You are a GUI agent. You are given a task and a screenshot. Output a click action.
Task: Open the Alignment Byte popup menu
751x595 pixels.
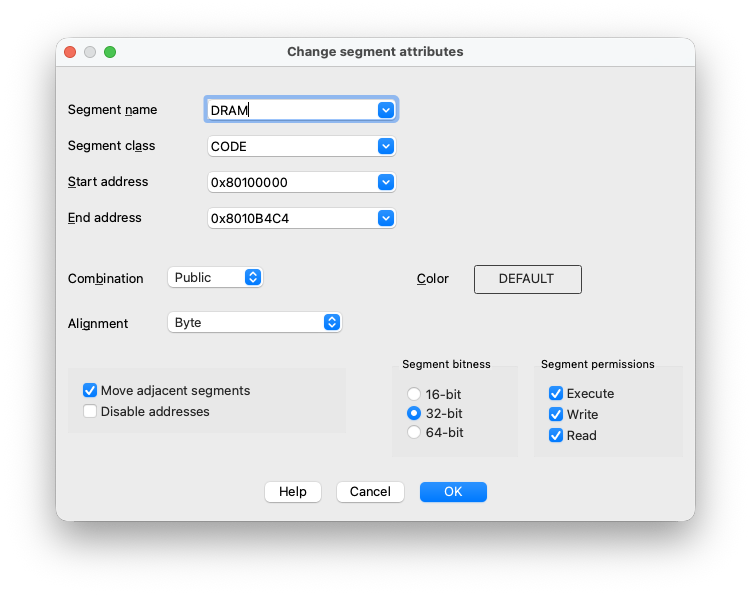tap(332, 322)
